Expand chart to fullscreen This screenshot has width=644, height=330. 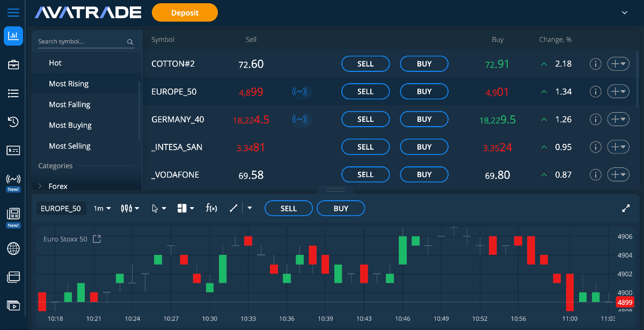pyautogui.click(x=626, y=208)
